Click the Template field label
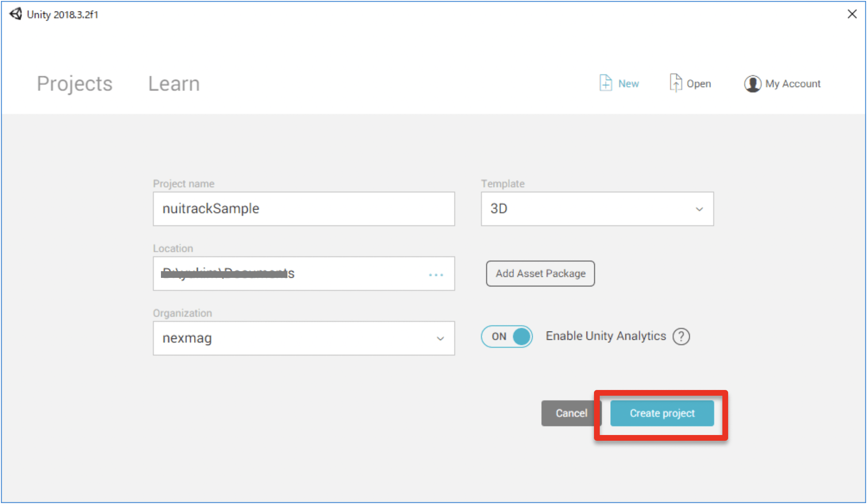This screenshot has width=868, height=504. coord(503,184)
